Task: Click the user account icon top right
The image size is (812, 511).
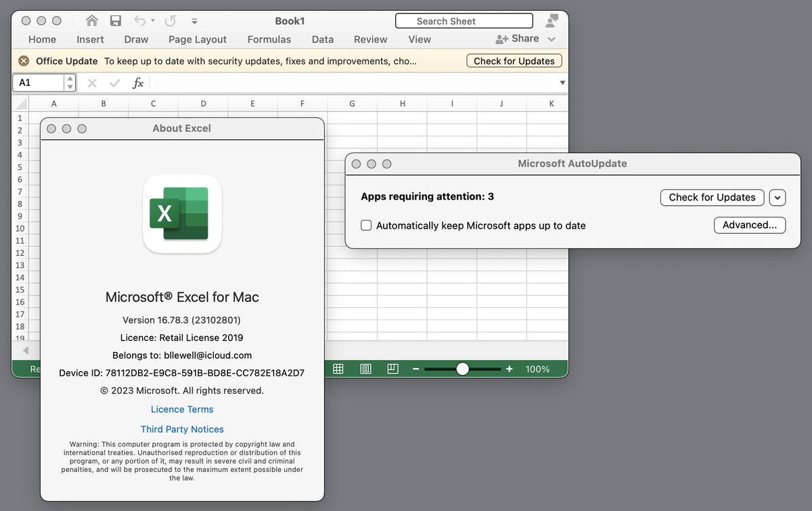Action: 552,21
